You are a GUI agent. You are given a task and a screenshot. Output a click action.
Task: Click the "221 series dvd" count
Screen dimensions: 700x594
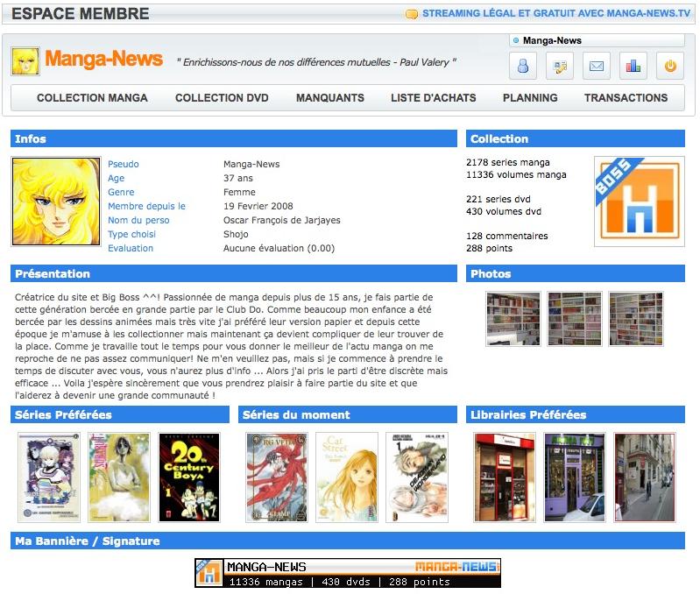(x=498, y=199)
